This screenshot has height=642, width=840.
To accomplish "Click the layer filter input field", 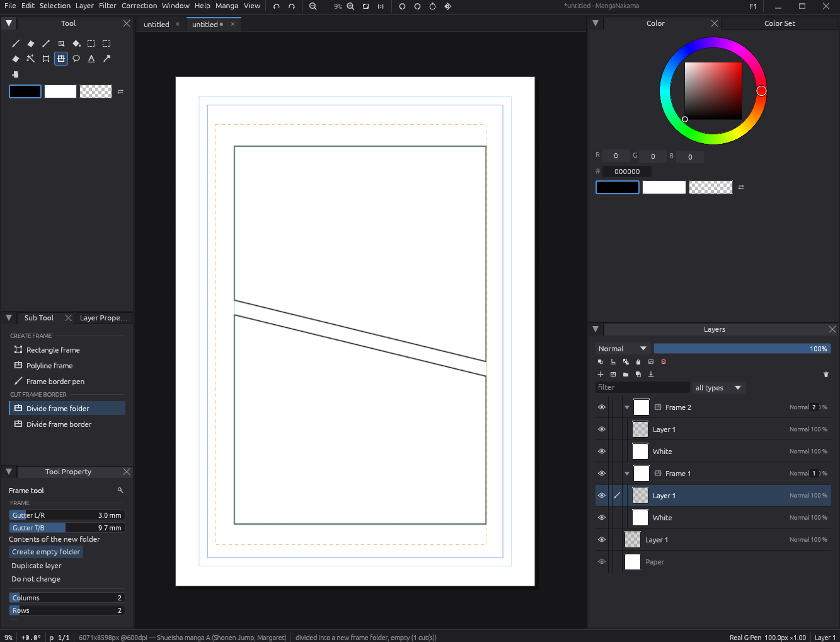I will [x=642, y=388].
